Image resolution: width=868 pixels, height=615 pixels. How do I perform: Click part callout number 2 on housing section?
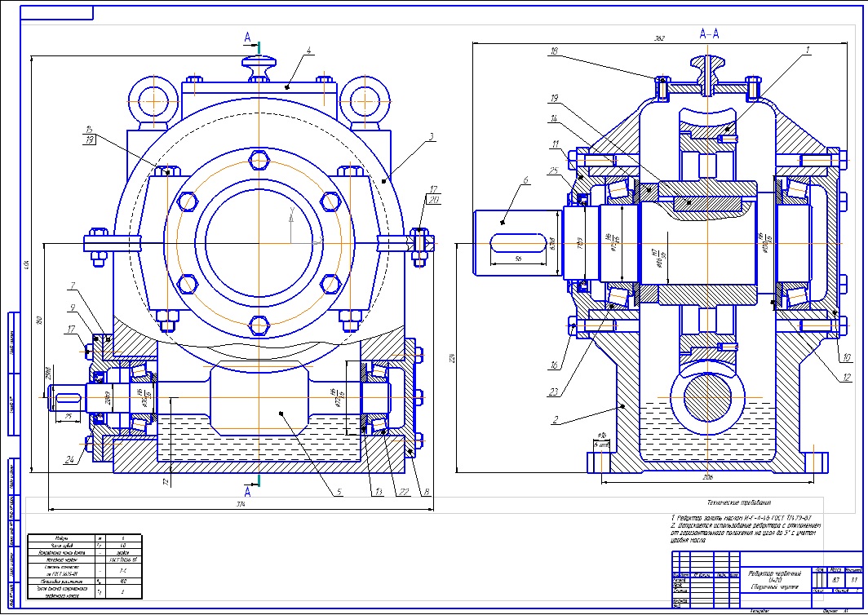coord(556,420)
